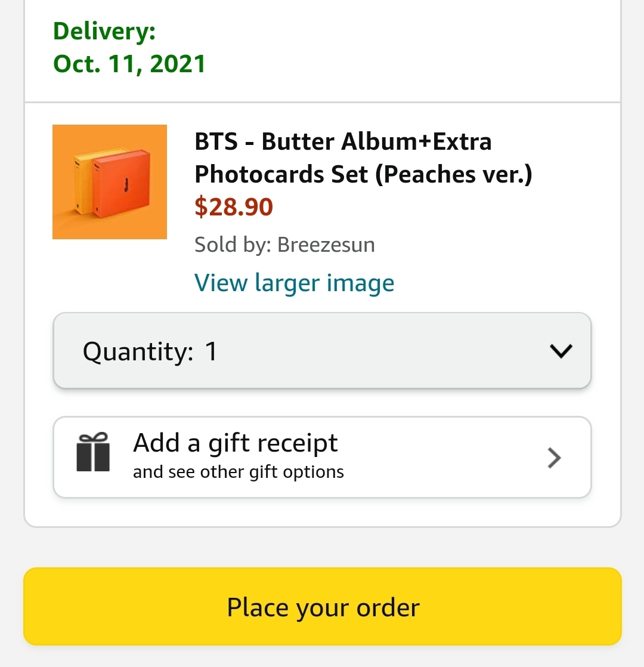Click the View larger image link
This screenshot has height=667, width=644.
295,282
